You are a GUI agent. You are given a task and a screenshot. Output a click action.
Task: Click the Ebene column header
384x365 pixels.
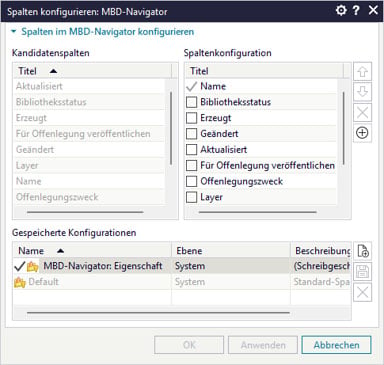tap(231, 251)
